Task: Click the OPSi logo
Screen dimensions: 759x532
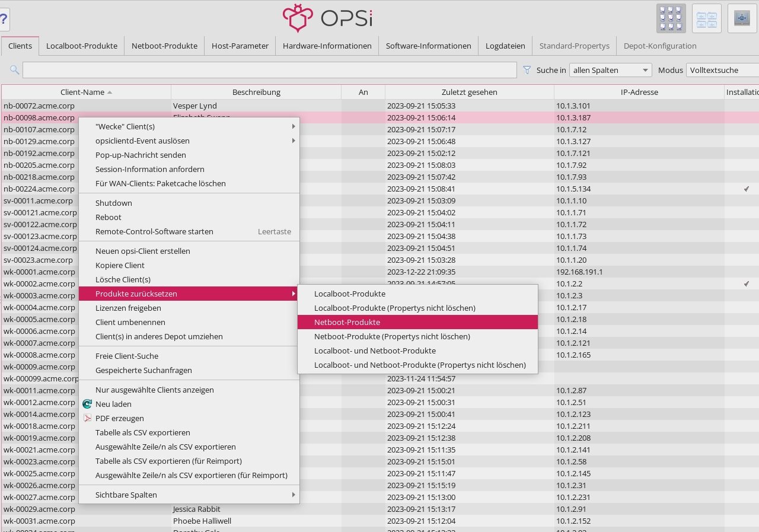Action: click(327, 18)
